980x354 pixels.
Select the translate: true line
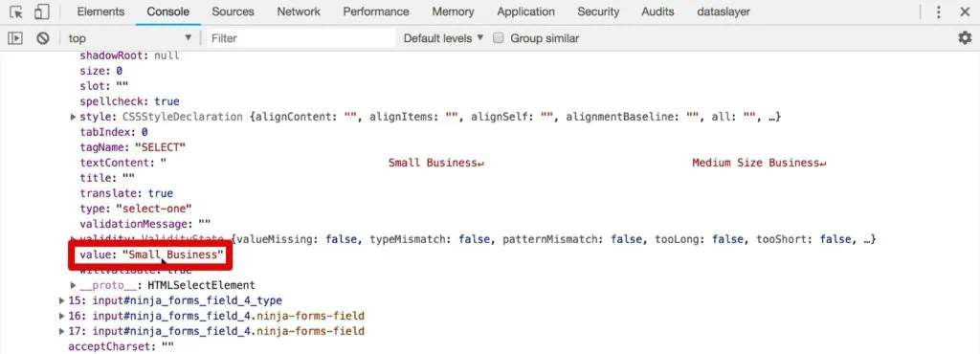[x=126, y=193]
